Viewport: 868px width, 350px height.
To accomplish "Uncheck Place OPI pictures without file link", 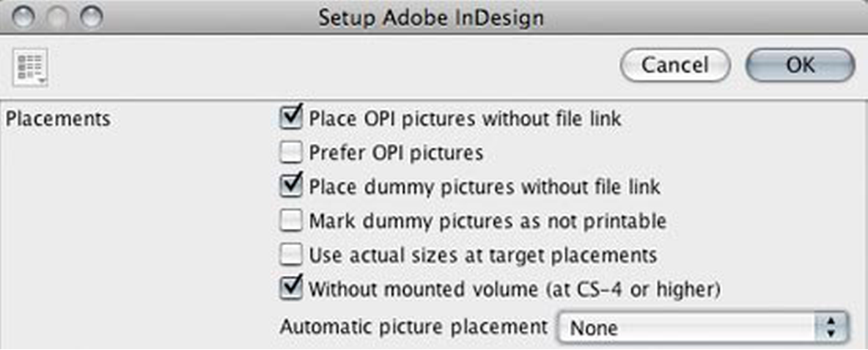I will coord(292,116).
